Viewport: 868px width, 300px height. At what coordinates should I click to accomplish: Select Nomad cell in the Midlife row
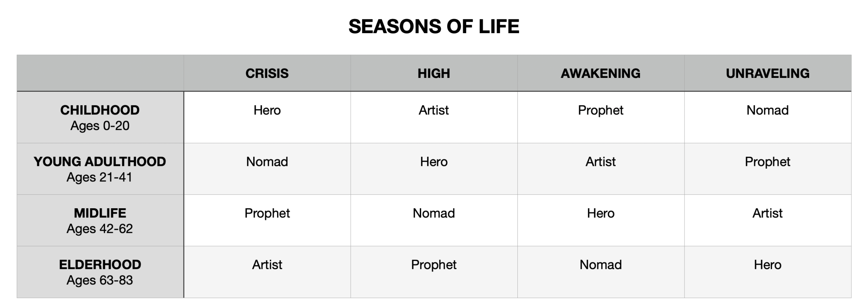(x=434, y=213)
